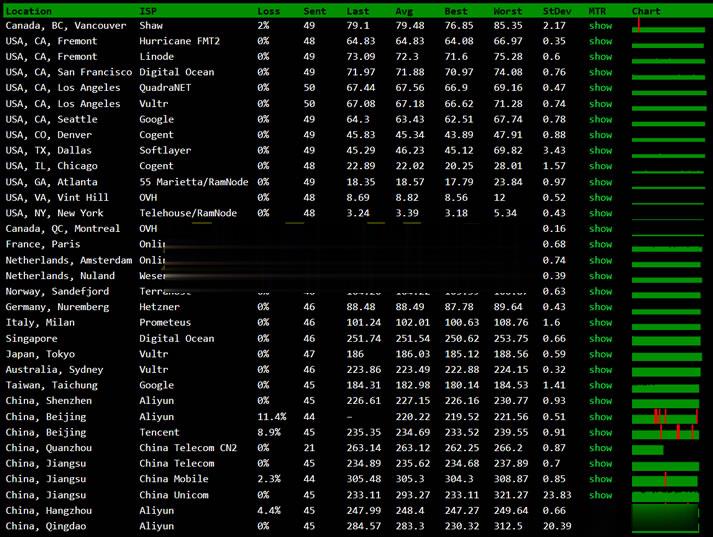Click 'show' for Beijing Aliyun row
Viewport: 713px width, 537px height.
click(x=600, y=417)
